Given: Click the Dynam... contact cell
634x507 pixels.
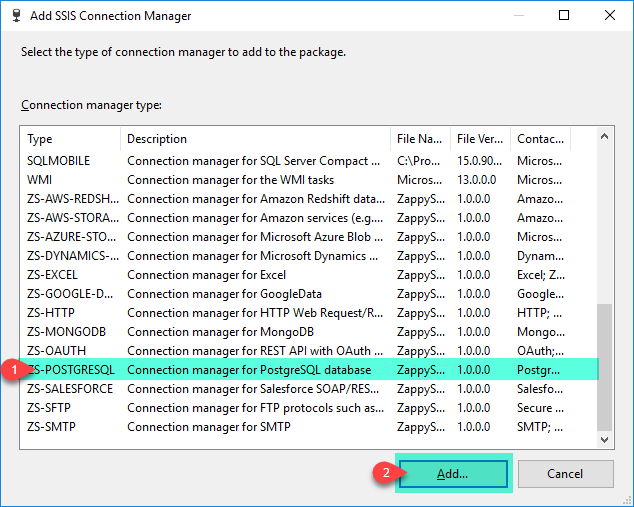Looking at the screenshot, I should click(540, 256).
